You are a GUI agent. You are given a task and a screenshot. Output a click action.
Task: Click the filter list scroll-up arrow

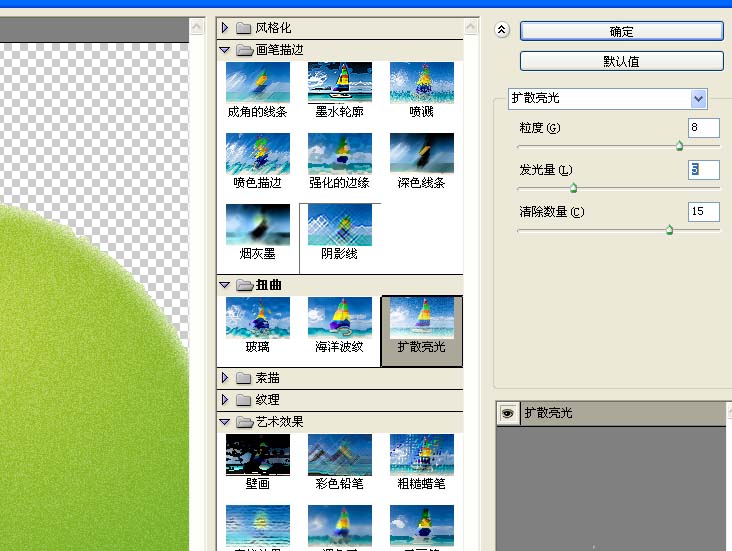(x=471, y=27)
